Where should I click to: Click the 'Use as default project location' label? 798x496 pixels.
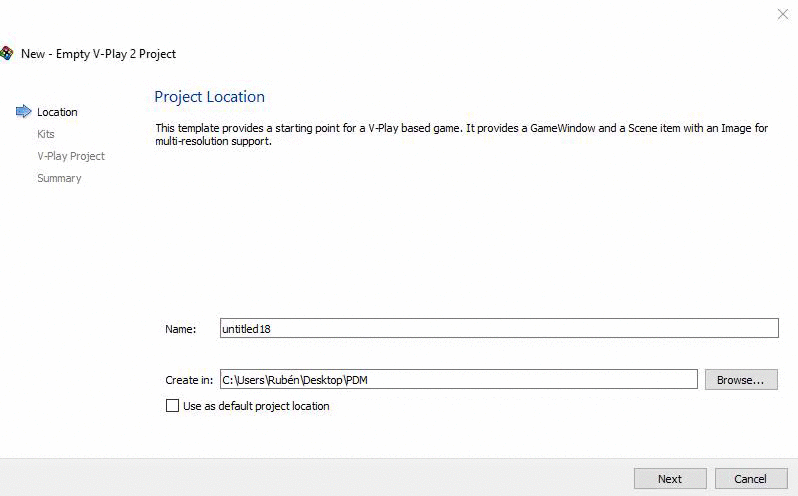[x=256, y=406]
